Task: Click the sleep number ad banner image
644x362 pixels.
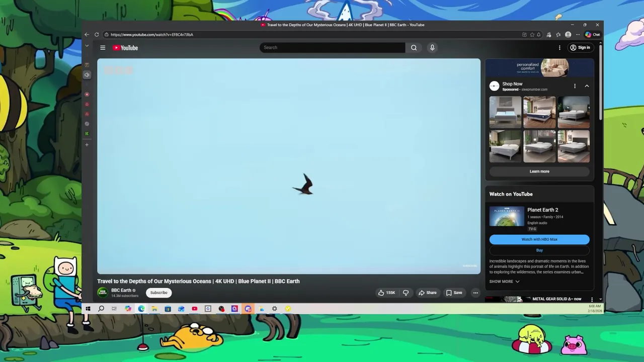Action: click(539, 67)
